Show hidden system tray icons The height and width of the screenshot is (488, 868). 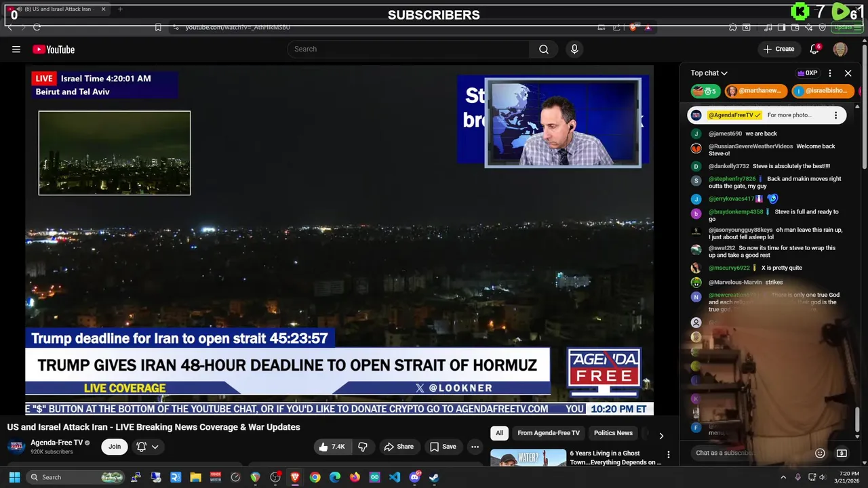783,477
